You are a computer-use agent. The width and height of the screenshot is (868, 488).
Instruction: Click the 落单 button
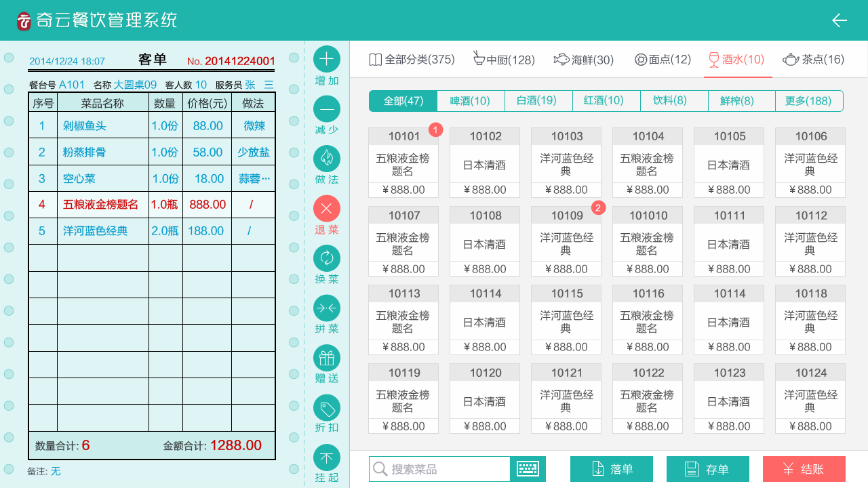pyautogui.click(x=612, y=469)
